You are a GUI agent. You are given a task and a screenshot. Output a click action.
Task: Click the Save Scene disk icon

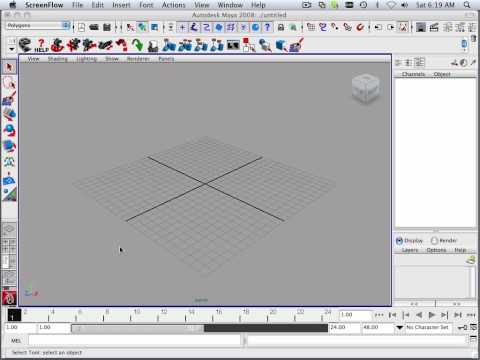[107, 27]
